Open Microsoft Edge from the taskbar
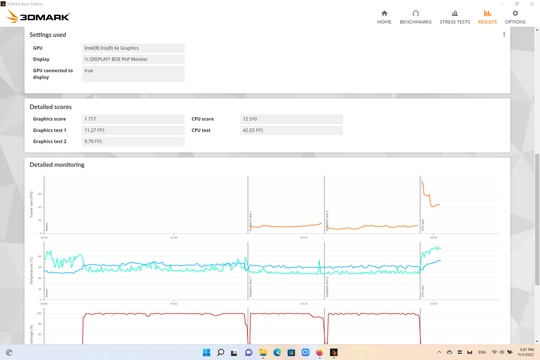The width and height of the screenshot is (540, 360). pos(277,352)
